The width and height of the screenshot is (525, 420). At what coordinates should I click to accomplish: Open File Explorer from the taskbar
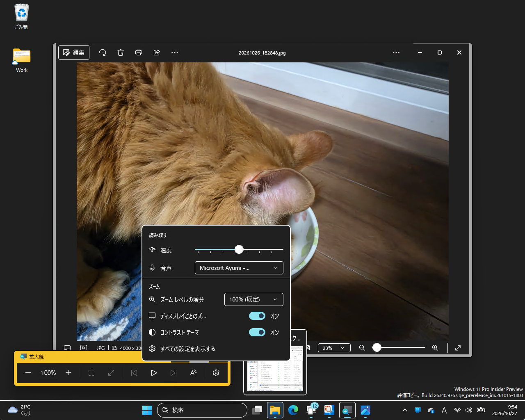pos(275,410)
